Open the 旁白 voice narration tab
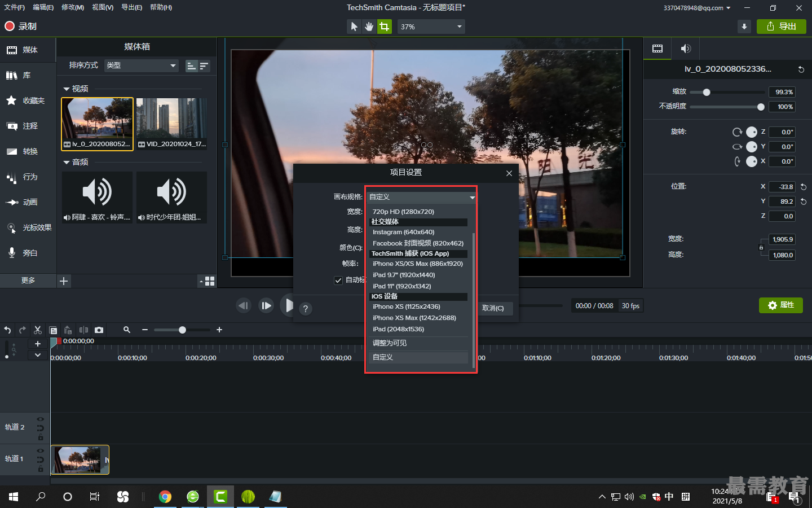The image size is (812, 508). pyautogui.click(x=28, y=253)
